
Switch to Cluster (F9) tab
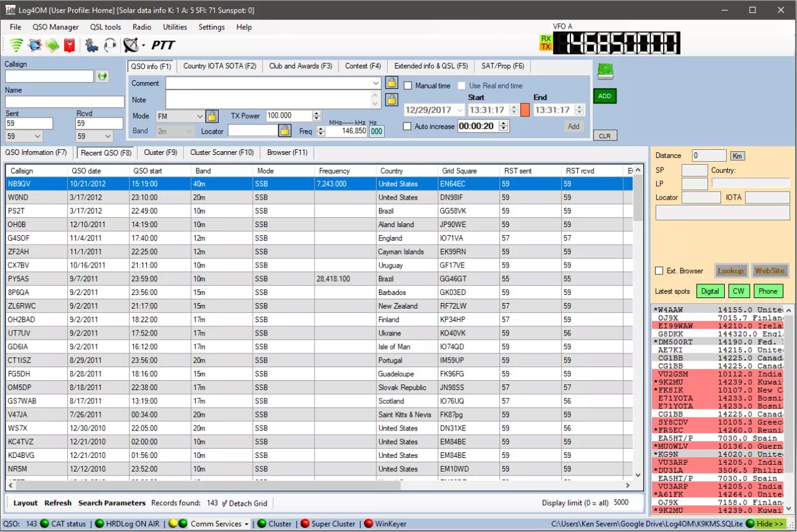pyautogui.click(x=161, y=152)
